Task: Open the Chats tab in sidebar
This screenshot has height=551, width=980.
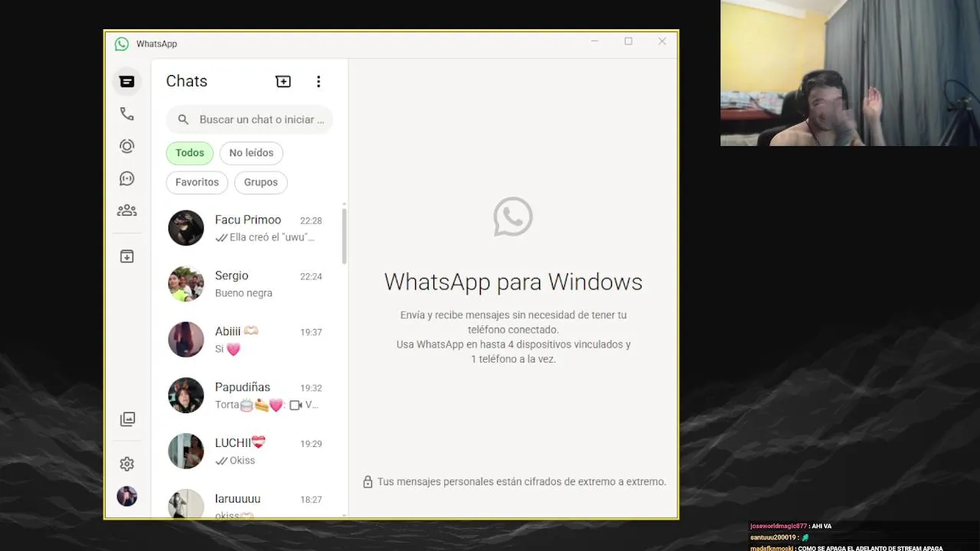Action: tap(127, 82)
